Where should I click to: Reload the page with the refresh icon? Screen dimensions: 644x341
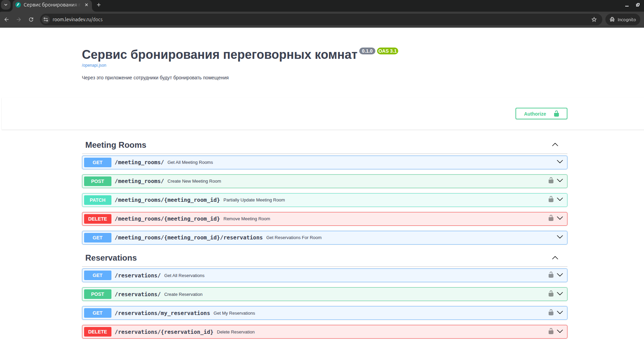(31, 19)
